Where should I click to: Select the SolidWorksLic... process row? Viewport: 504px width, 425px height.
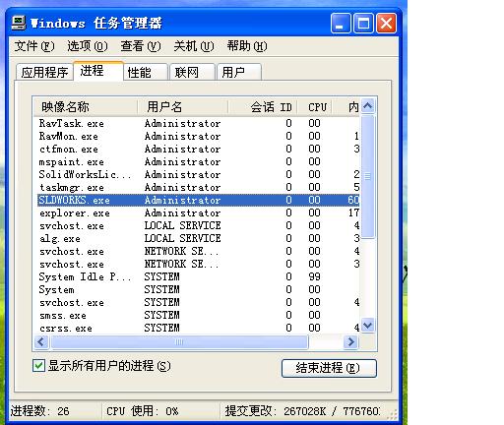[199, 174]
